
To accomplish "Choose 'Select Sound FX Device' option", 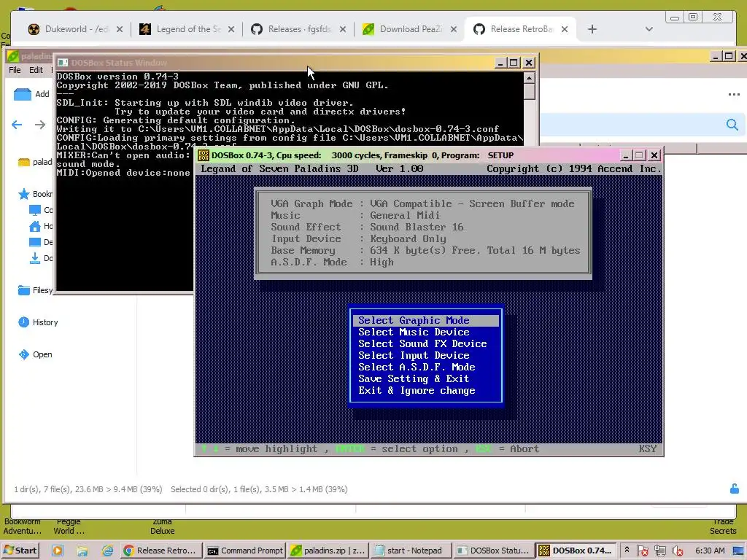I will (x=422, y=344).
